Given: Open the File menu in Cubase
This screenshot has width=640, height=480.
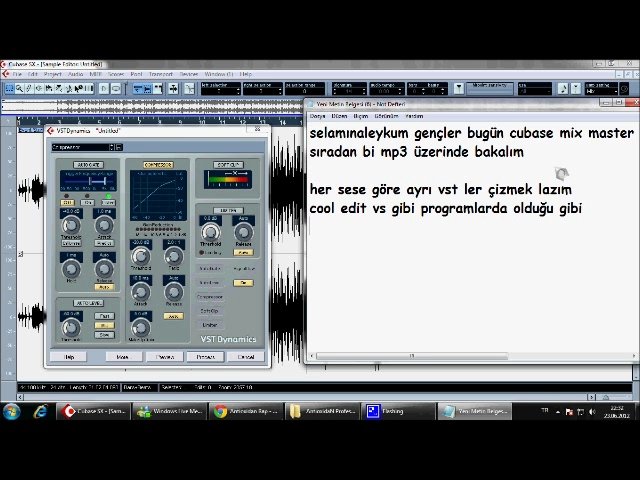Looking at the screenshot, I should pos(17,74).
